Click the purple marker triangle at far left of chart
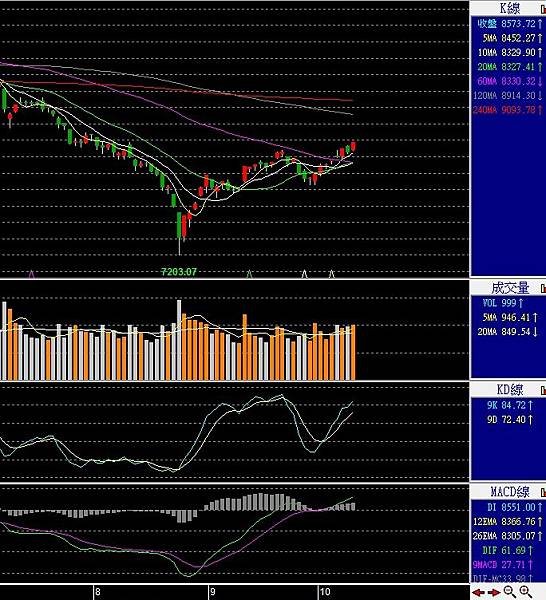Image resolution: width=546 pixels, height=600 pixels. [x=32, y=274]
